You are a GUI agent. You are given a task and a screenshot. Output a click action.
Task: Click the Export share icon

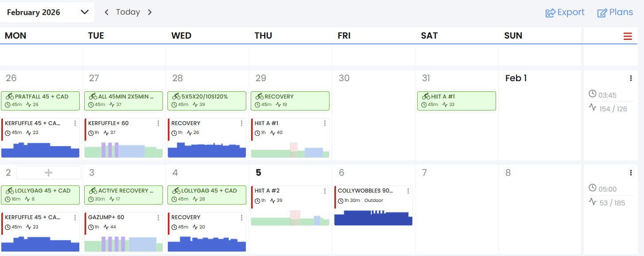point(551,12)
